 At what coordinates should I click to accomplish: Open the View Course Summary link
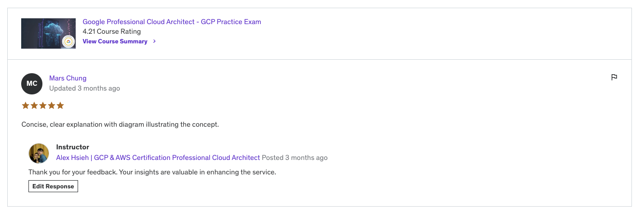click(115, 41)
